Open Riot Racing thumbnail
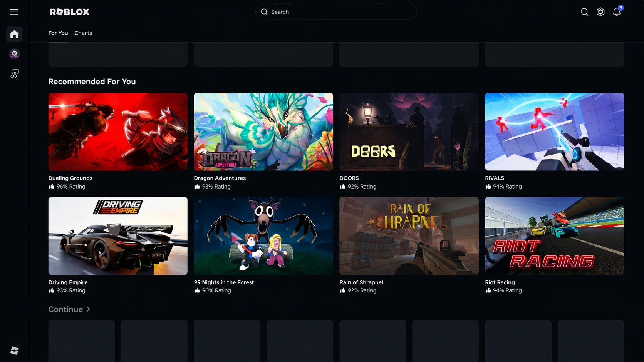 pyautogui.click(x=555, y=236)
